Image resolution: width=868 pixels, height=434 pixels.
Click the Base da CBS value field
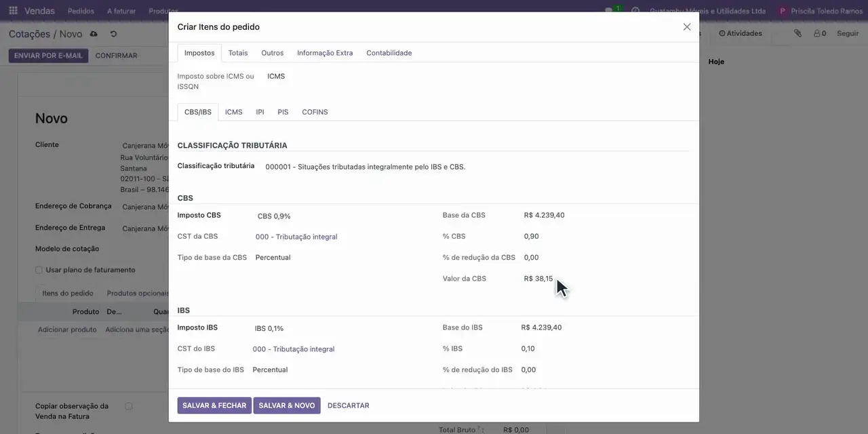pyautogui.click(x=545, y=215)
